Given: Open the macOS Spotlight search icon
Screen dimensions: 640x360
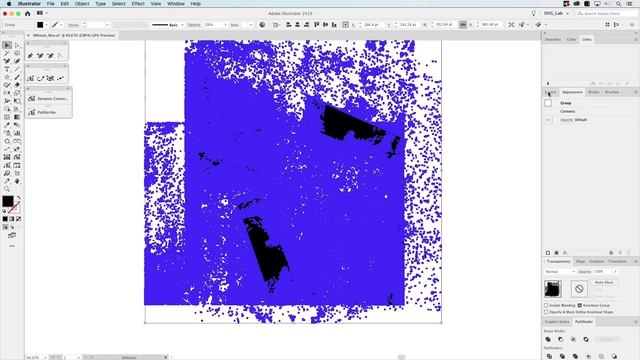Looking at the screenshot, I should (618, 4).
